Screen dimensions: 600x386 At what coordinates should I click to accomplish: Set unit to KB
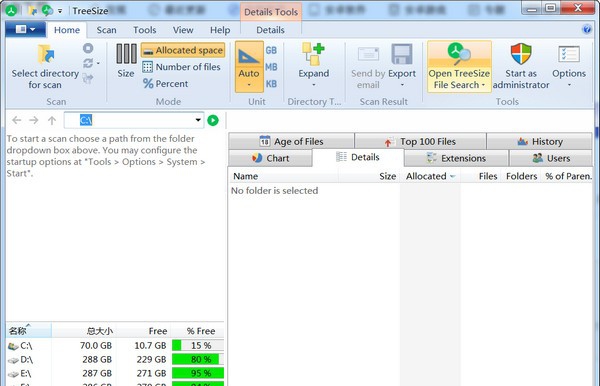271,84
